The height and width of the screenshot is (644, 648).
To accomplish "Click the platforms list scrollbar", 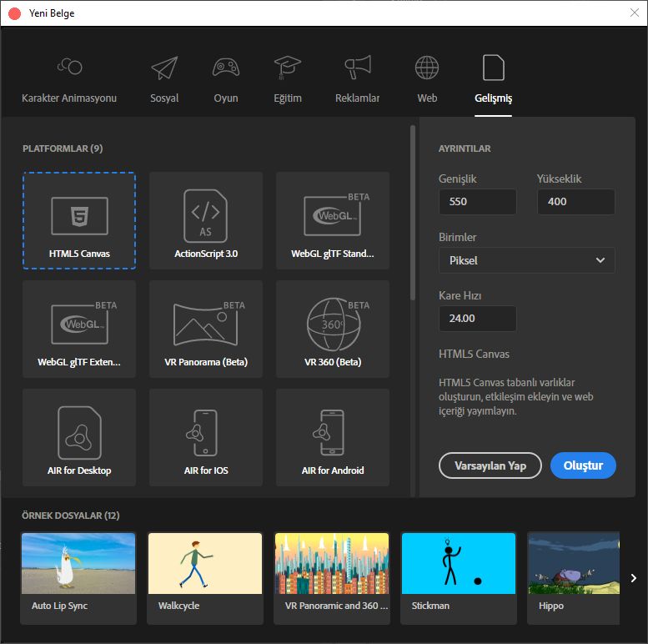I will (x=413, y=213).
